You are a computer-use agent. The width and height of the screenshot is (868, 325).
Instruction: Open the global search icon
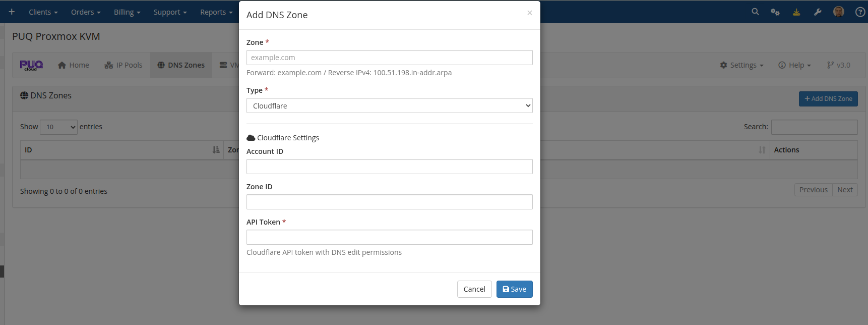[755, 11]
